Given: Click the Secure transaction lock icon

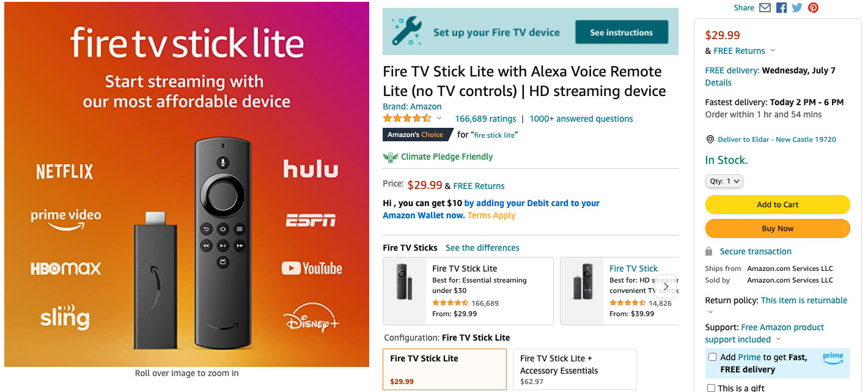Looking at the screenshot, I should pyautogui.click(x=709, y=251).
